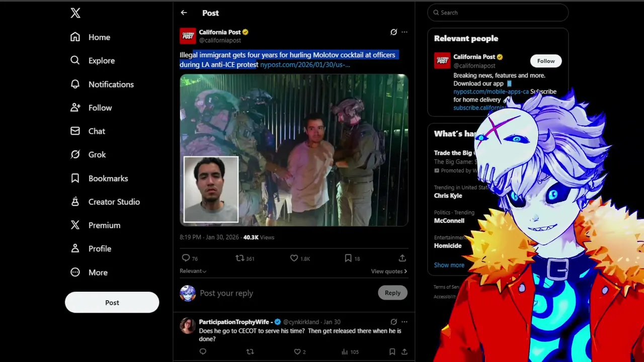644x362 pixels.
Task: Repost ParticipationTrophyWife's comment
Action: pos(250,352)
